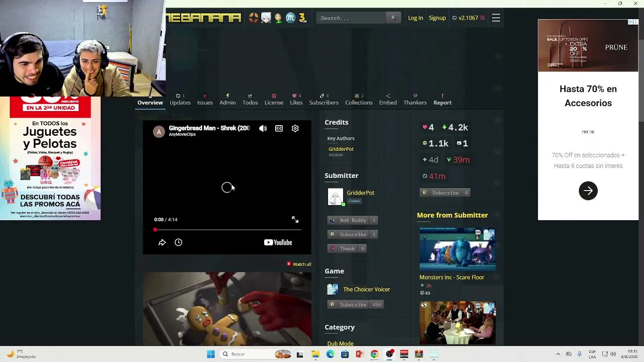The height and width of the screenshot is (362, 644).
Task: Click the magnifier search button
Action: [393, 18]
